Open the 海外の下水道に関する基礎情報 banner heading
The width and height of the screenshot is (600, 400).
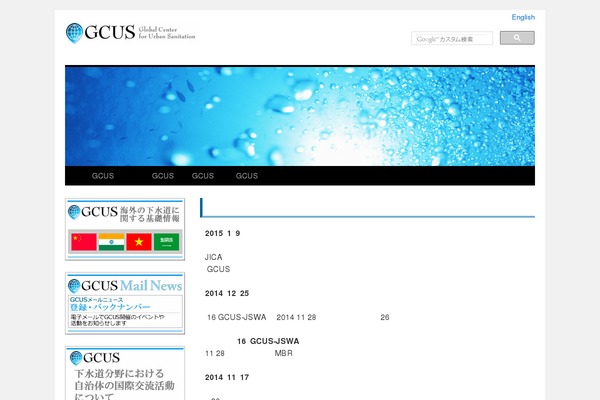(150, 214)
